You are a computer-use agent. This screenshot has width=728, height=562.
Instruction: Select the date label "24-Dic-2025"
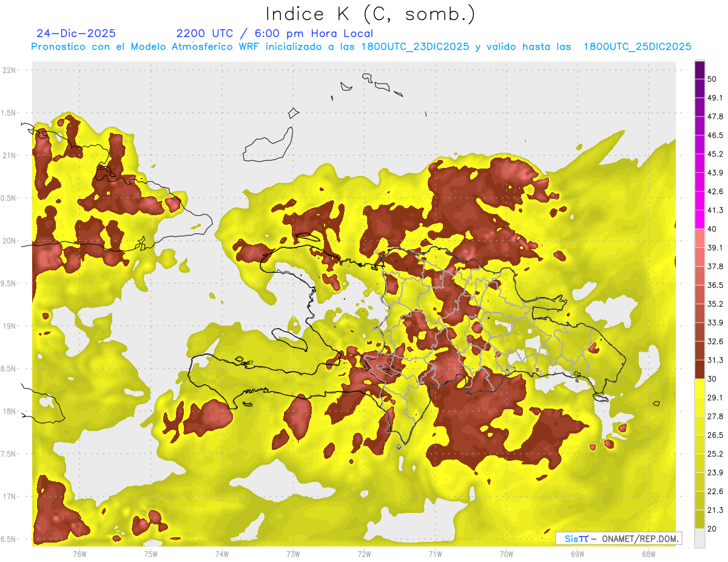point(76,33)
